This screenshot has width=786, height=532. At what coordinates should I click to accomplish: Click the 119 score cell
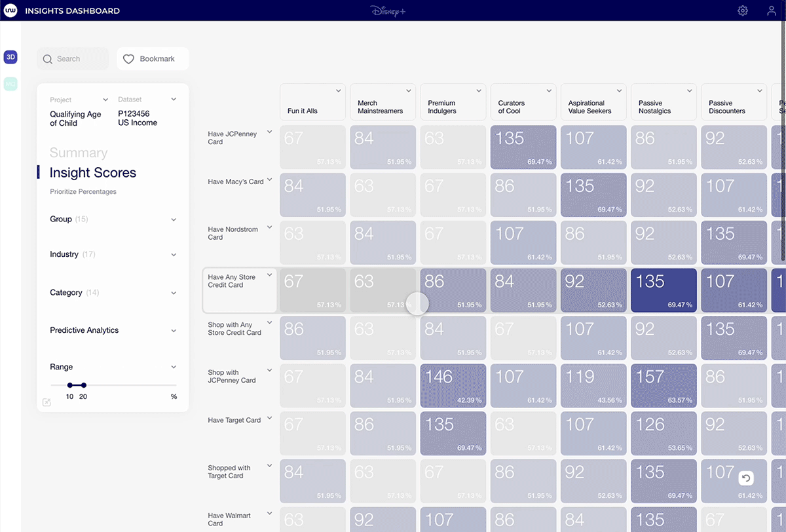point(593,386)
